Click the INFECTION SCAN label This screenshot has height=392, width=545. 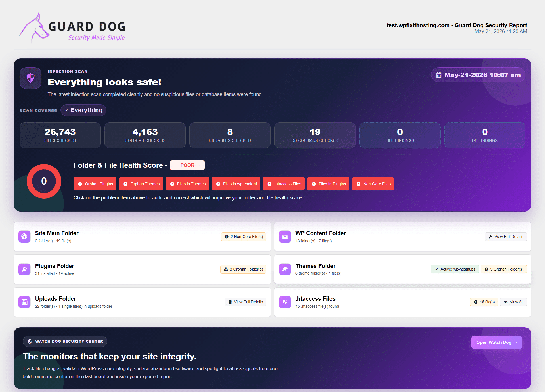(68, 71)
